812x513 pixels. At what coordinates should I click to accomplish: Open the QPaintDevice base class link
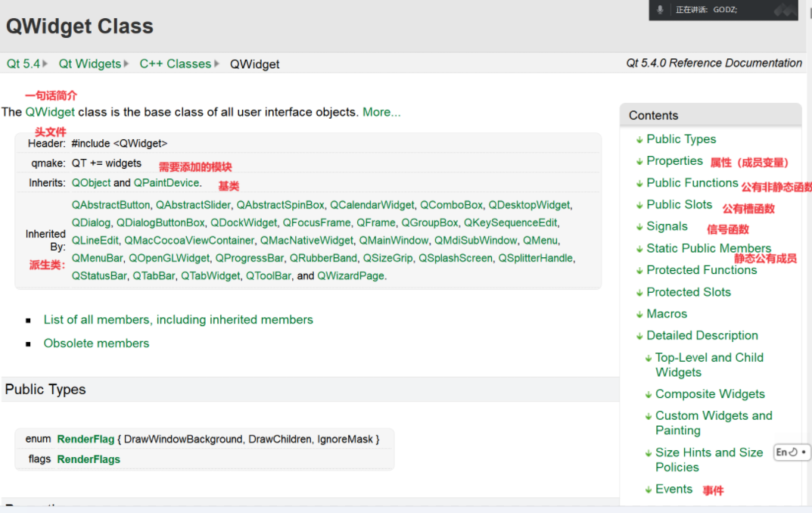(166, 183)
